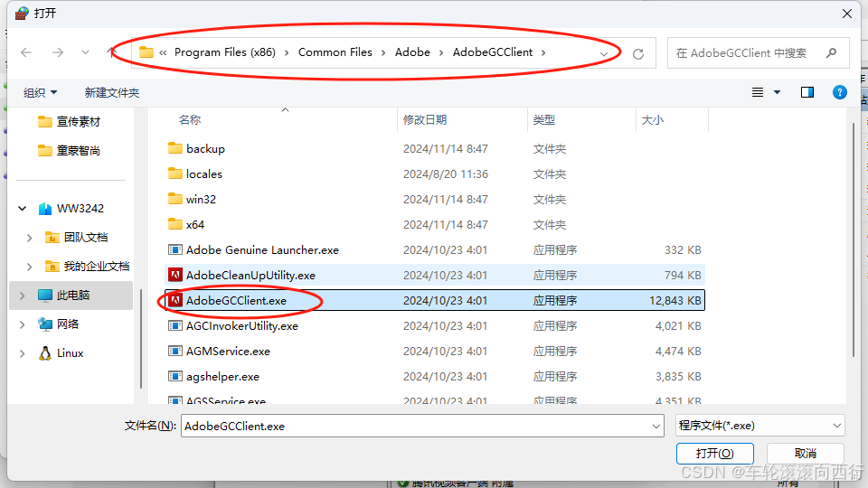Expand 我的企业文档 tree node

[29, 267]
